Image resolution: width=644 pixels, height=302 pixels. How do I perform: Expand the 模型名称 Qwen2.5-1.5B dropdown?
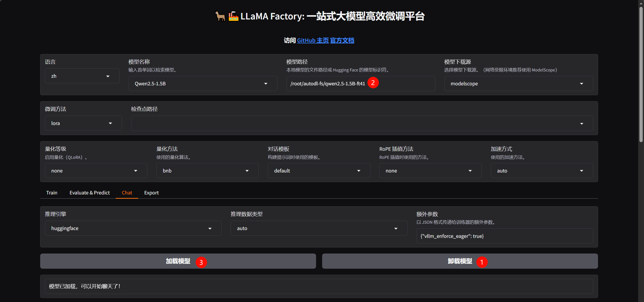pos(202,84)
